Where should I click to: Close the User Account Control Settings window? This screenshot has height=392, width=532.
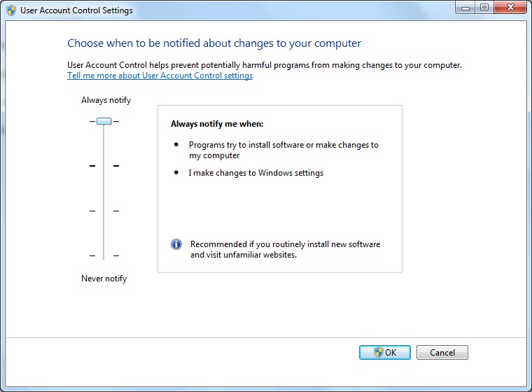[x=510, y=8]
